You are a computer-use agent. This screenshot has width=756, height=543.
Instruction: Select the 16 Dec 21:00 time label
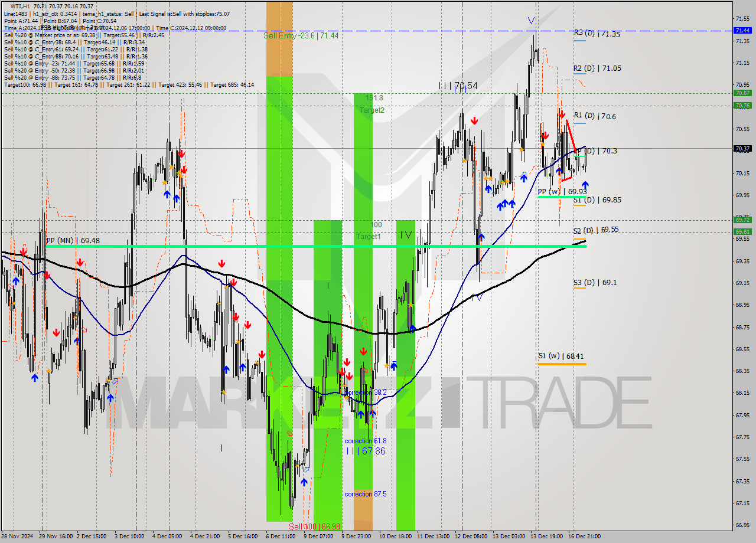click(x=585, y=537)
